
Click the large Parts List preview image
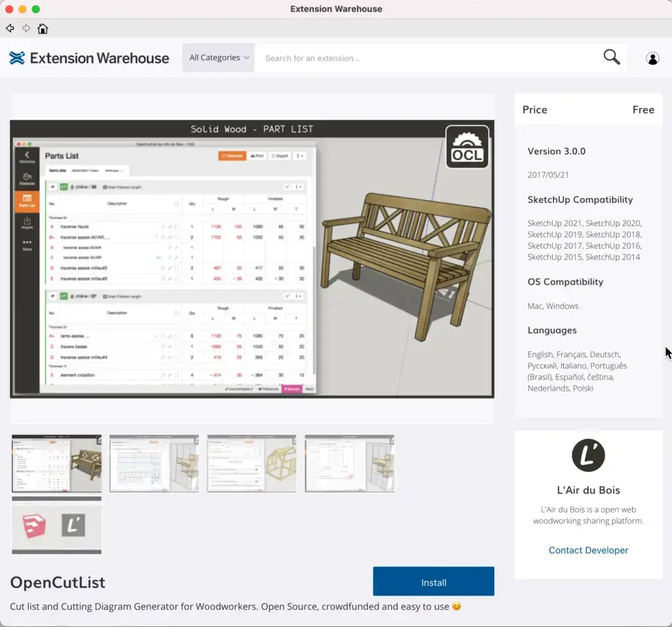point(252,259)
